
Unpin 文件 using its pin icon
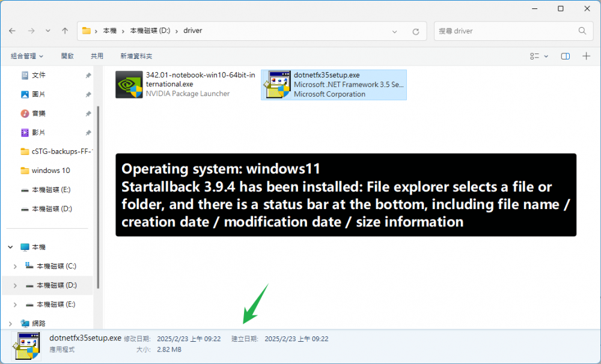click(88, 76)
